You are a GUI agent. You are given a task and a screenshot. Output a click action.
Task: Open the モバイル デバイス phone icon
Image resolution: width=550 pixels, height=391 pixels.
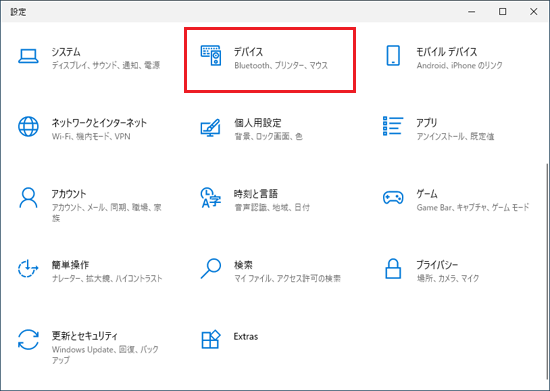pos(393,55)
